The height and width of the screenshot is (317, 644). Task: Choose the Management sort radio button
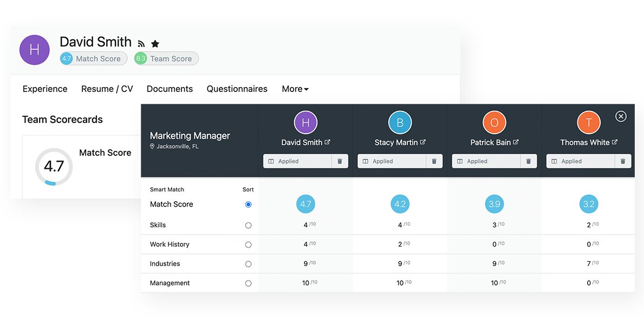click(x=248, y=283)
